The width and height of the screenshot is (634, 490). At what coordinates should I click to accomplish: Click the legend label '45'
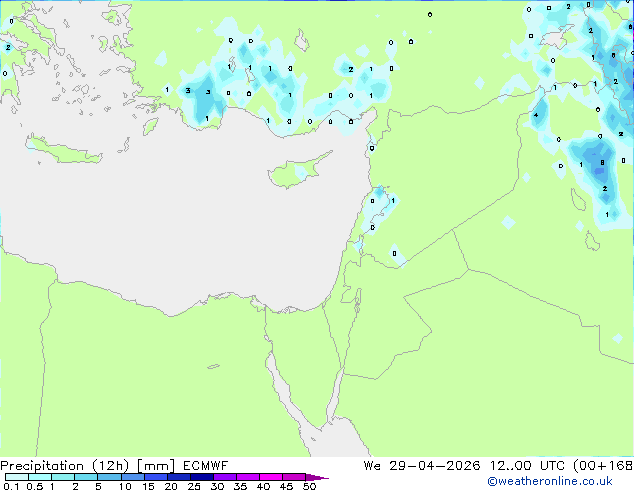click(x=286, y=486)
